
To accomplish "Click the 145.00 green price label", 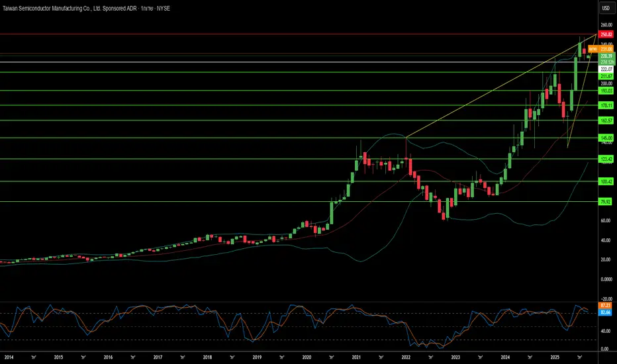I will (x=605, y=138).
